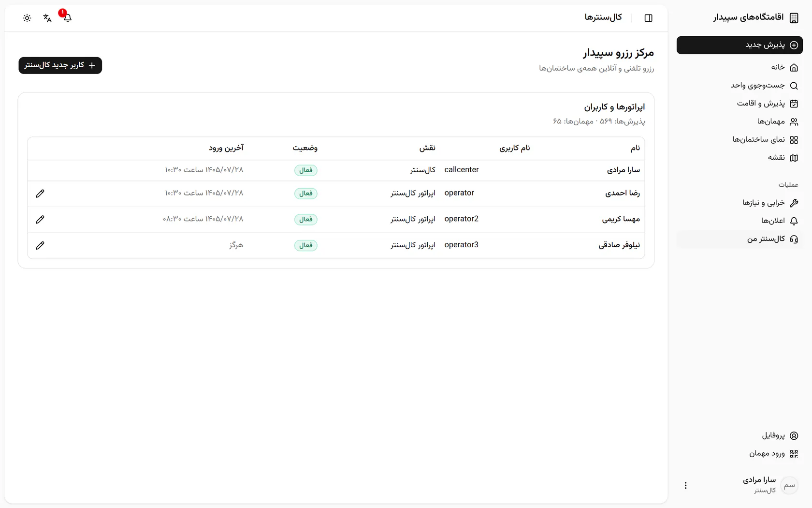The image size is (812, 508).
Task: Click username cell operator3
Action: coord(462,245)
